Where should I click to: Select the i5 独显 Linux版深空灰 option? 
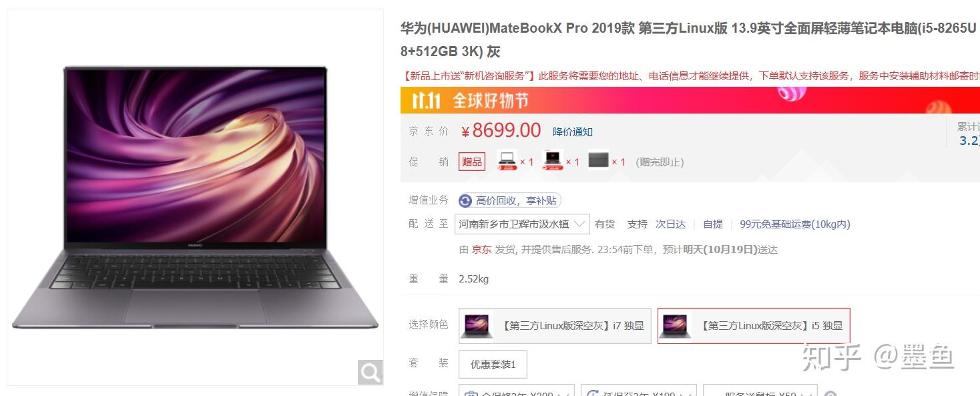(x=754, y=326)
